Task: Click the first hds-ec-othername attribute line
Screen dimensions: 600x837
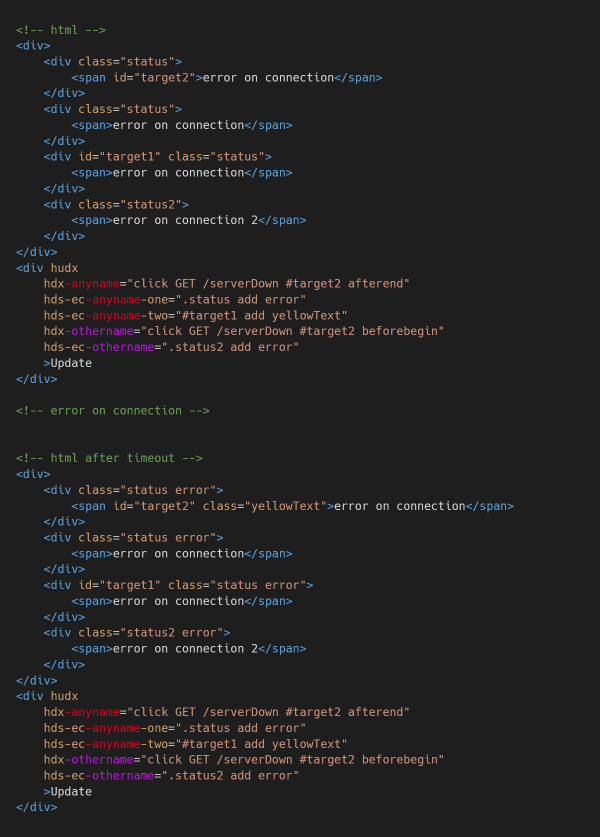Action: point(171,347)
